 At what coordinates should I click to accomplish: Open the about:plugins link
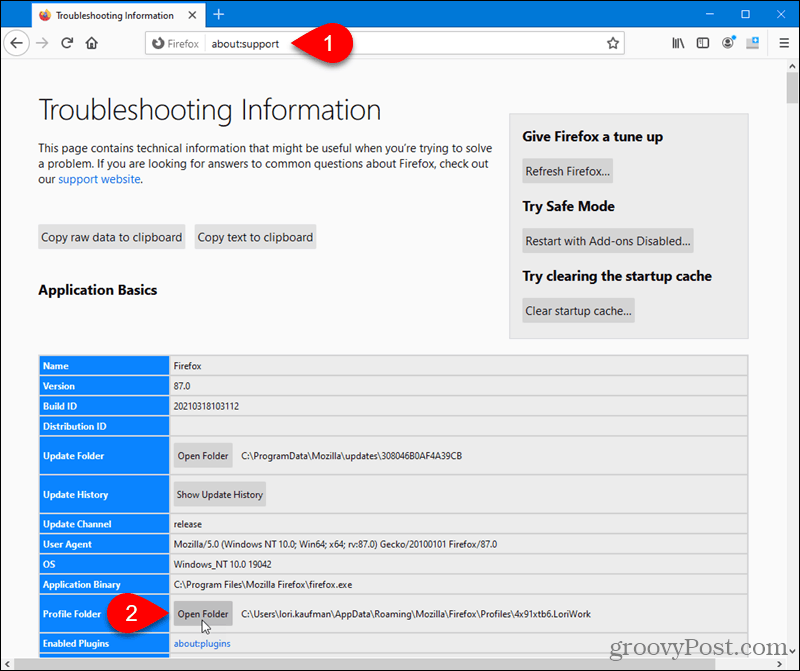coord(202,643)
